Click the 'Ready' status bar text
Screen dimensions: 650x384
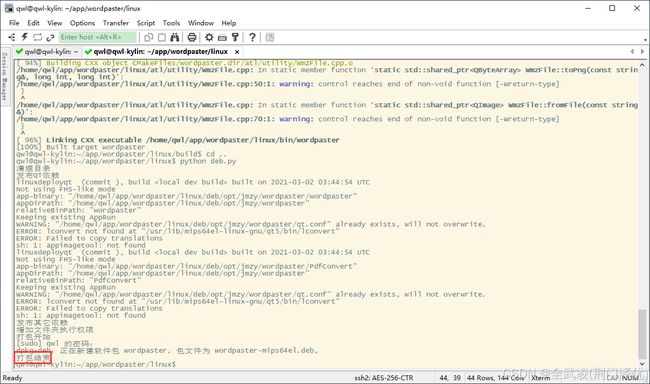pyautogui.click(x=12, y=378)
